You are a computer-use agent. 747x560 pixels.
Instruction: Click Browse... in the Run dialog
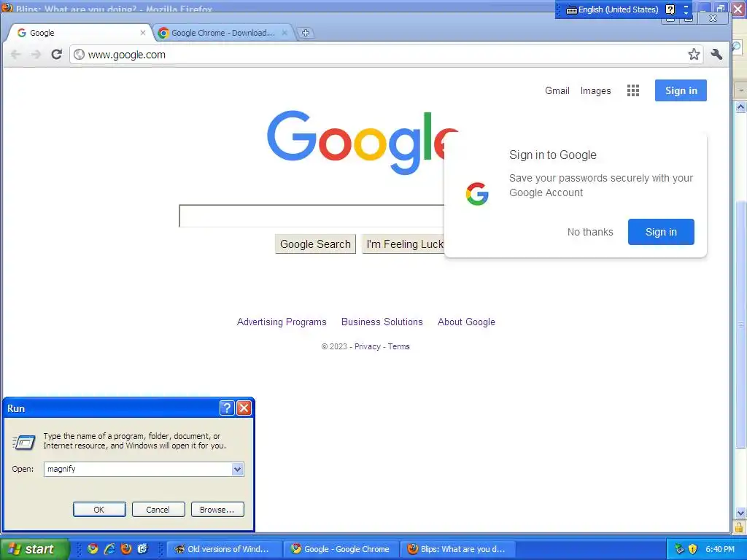[x=217, y=510]
